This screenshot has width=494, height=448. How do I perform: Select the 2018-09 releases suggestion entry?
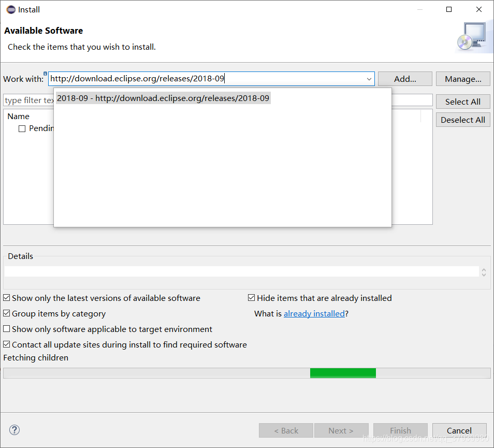tap(163, 98)
